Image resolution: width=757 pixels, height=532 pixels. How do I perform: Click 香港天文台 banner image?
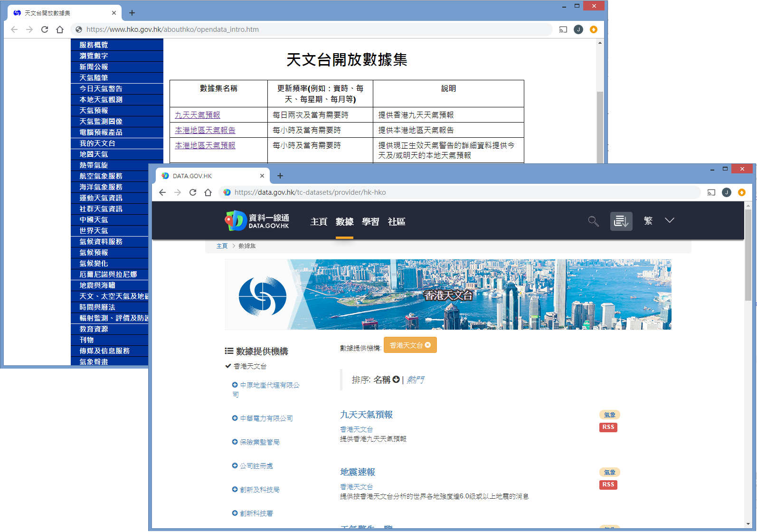point(448,294)
